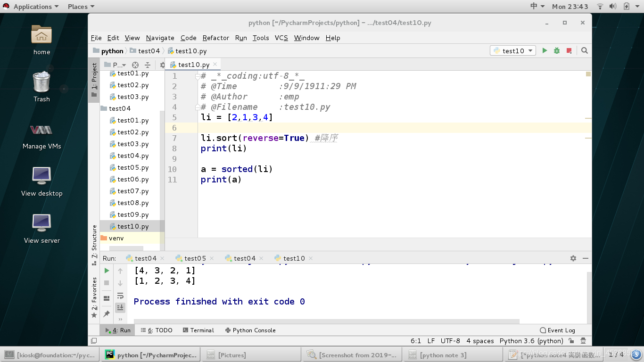Open Search Everywhere magnifier icon
This screenshot has width=644, height=362.
tap(585, 50)
